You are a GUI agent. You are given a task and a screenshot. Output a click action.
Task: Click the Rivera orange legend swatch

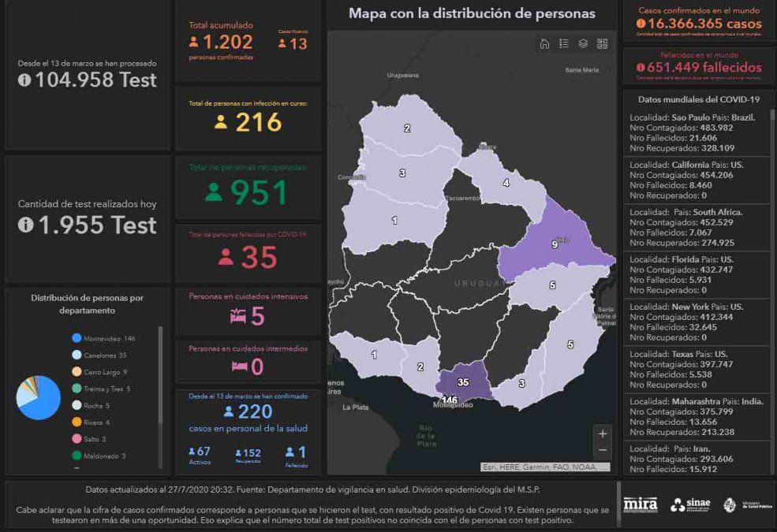(x=77, y=422)
